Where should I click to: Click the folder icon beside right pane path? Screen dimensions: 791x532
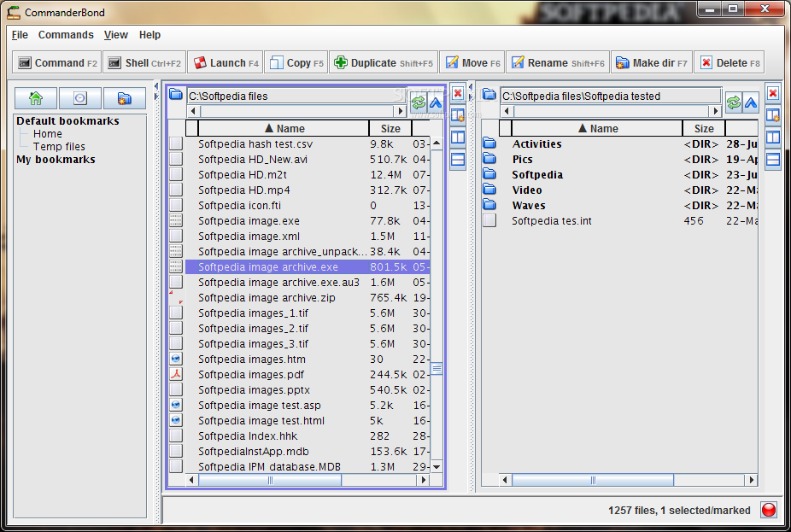[x=489, y=94]
